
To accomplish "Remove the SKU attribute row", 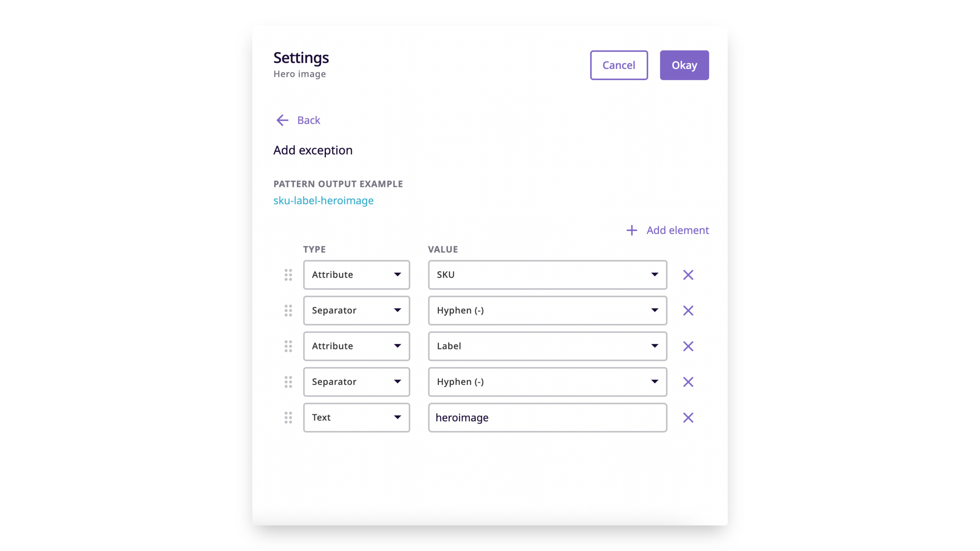I will 688,275.
